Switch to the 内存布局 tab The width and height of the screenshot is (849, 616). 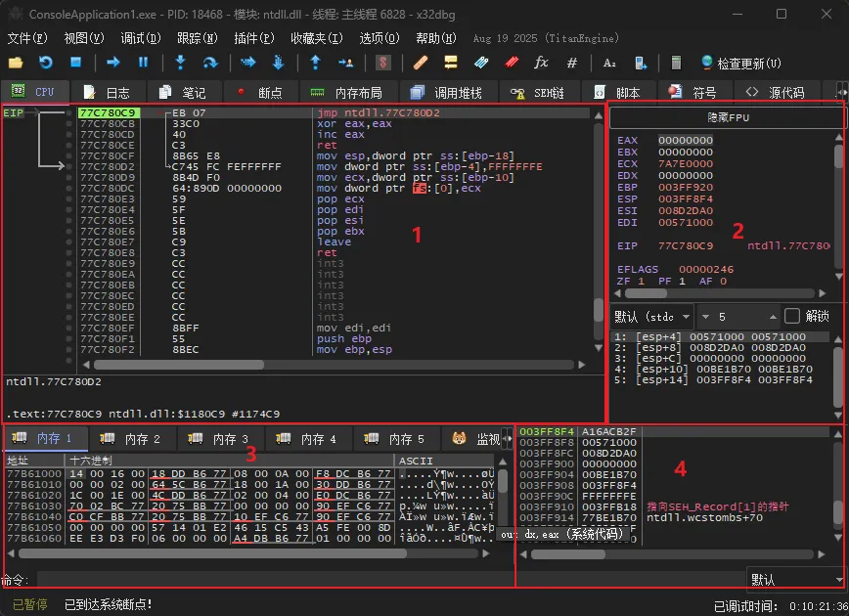[x=346, y=93]
